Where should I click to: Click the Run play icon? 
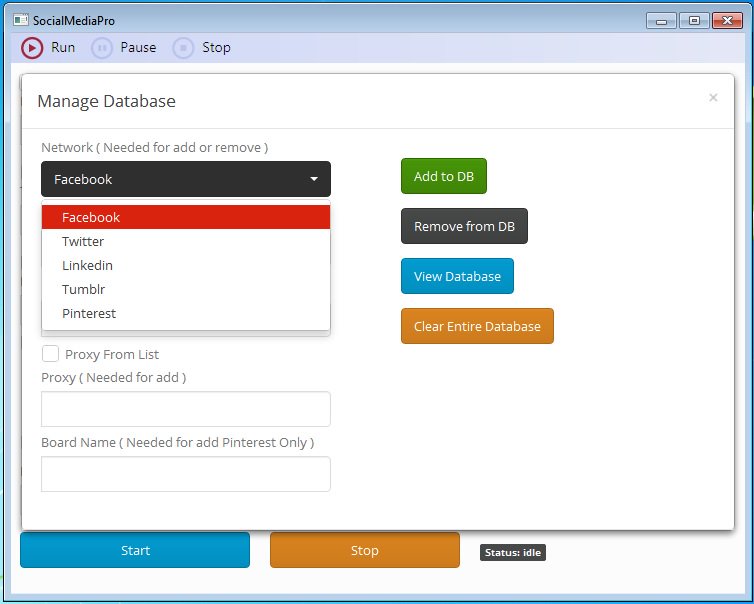pos(32,48)
